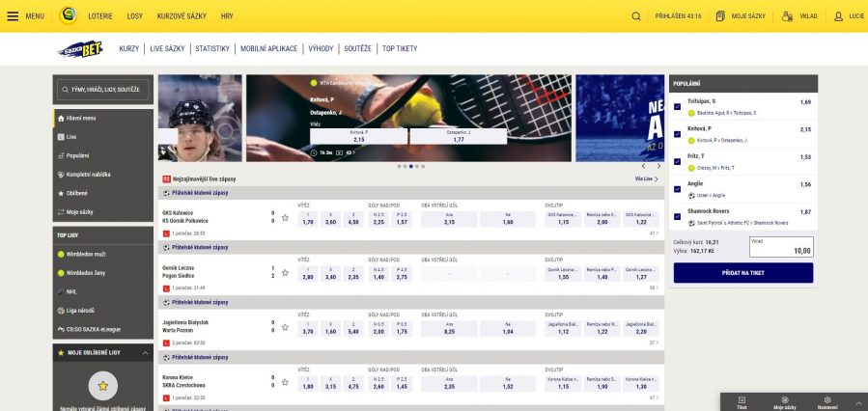
Task: Click the Vklad stake input field
Action: coord(780,248)
